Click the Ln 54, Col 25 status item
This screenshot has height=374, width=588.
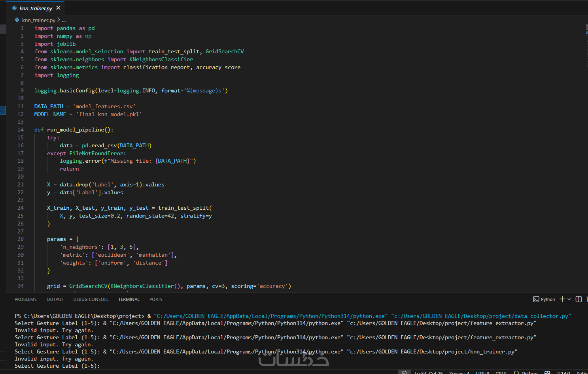click(429, 372)
